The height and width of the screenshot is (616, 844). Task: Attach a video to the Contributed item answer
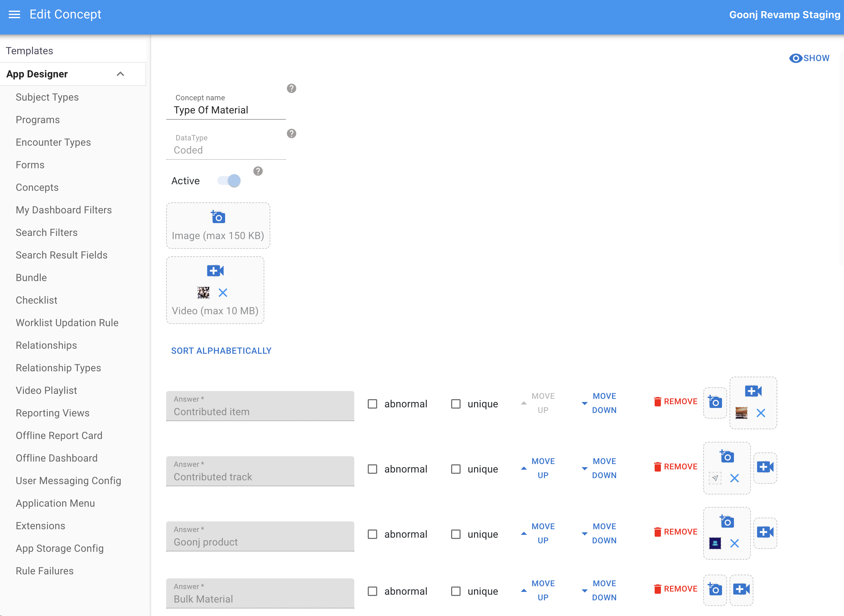click(x=753, y=391)
